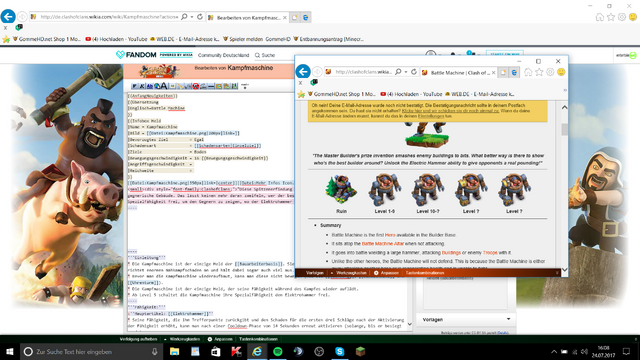640x360 pixels.
Task: Switch to the Bearbeiten von Kampfmaschine tab
Action: pyautogui.click(x=248, y=18)
